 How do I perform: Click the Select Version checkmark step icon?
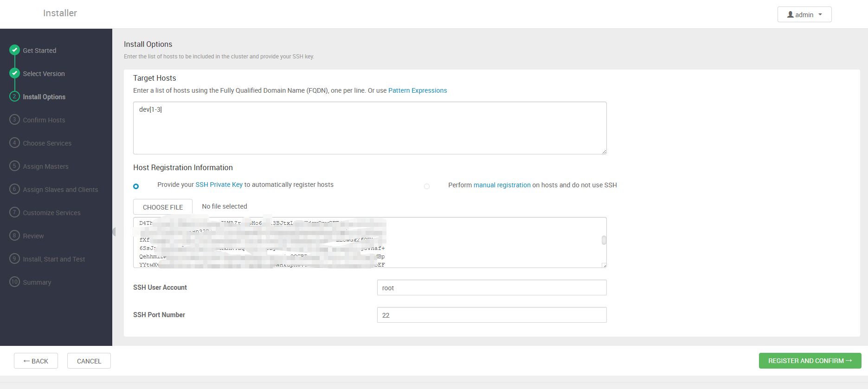click(14, 73)
